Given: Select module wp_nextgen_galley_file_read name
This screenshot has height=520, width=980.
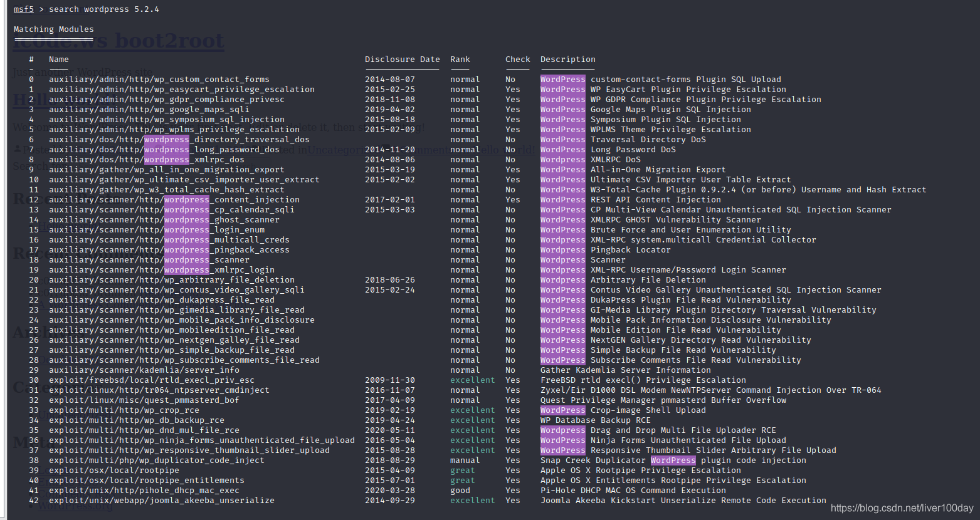Looking at the screenshot, I should tap(174, 340).
